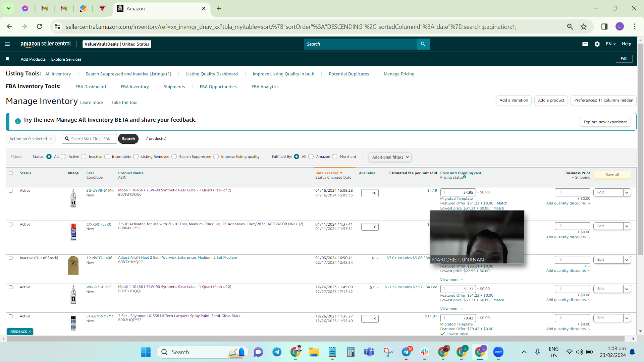
Task: Click the Search SKU, Title, ISBN field
Action: click(89, 139)
